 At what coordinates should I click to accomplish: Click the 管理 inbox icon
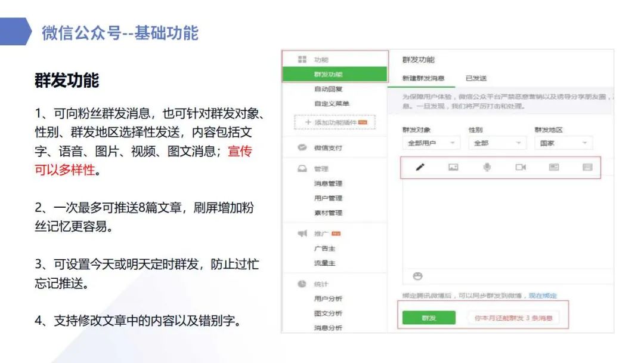click(x=302, y=168)
